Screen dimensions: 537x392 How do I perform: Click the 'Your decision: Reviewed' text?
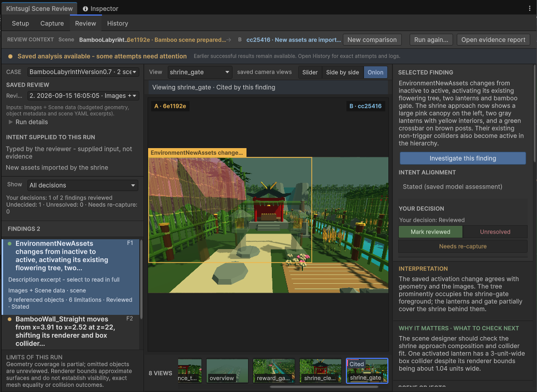click(x=432, y=220)
